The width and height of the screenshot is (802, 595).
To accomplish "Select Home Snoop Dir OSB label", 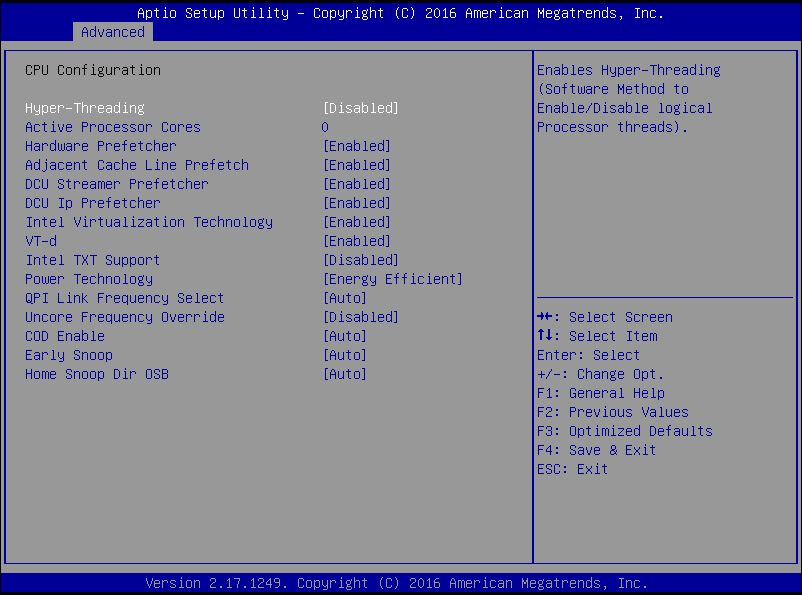I will click(x=97, y=374).
